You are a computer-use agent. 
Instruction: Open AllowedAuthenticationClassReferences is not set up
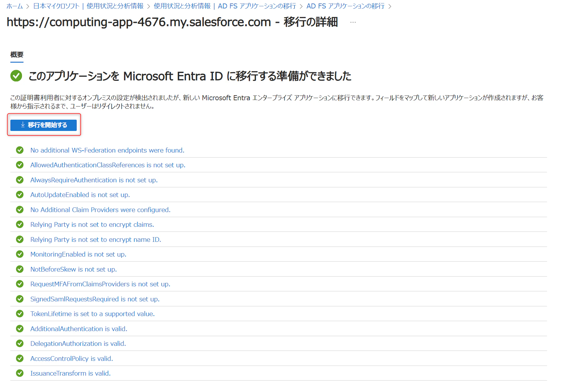108,165
